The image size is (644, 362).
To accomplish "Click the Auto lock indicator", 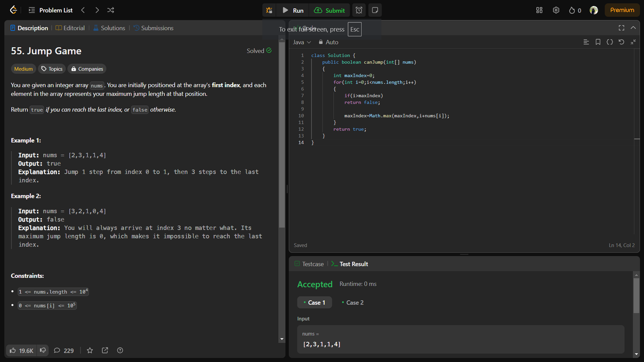I will [328, 42].
